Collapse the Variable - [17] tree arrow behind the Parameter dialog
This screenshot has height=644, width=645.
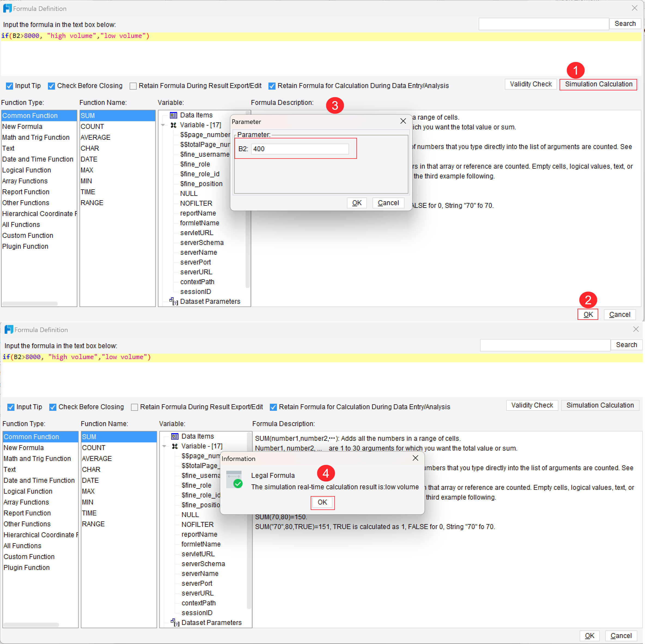tap(163, 125)
